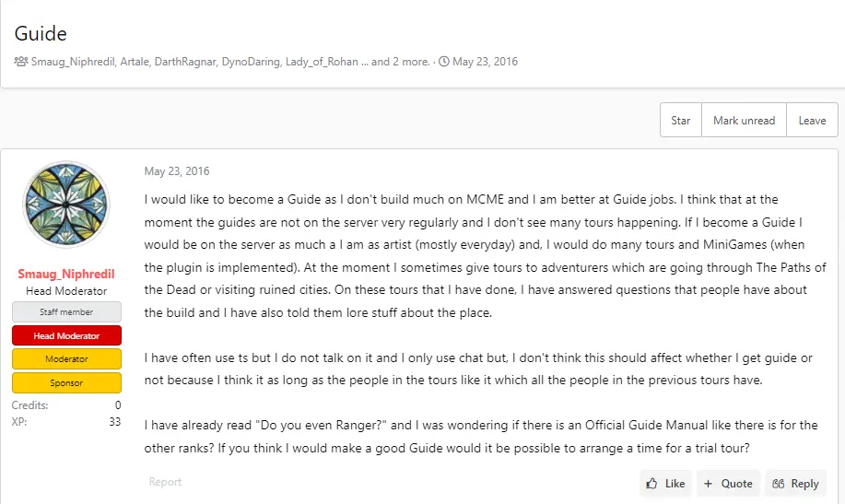Mark the conversation as unread
Screen dimensions: 845x504
744,121
